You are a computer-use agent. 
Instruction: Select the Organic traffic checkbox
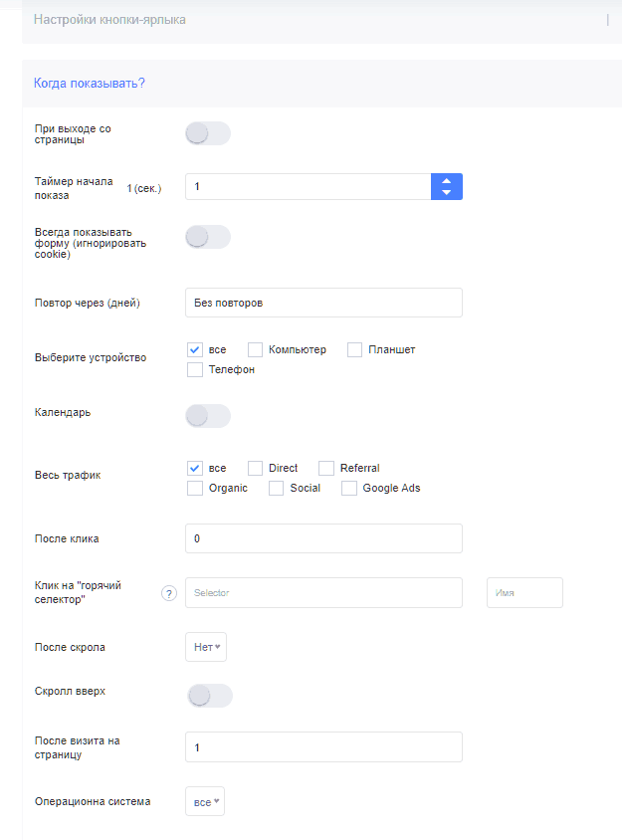click(195, 488)
